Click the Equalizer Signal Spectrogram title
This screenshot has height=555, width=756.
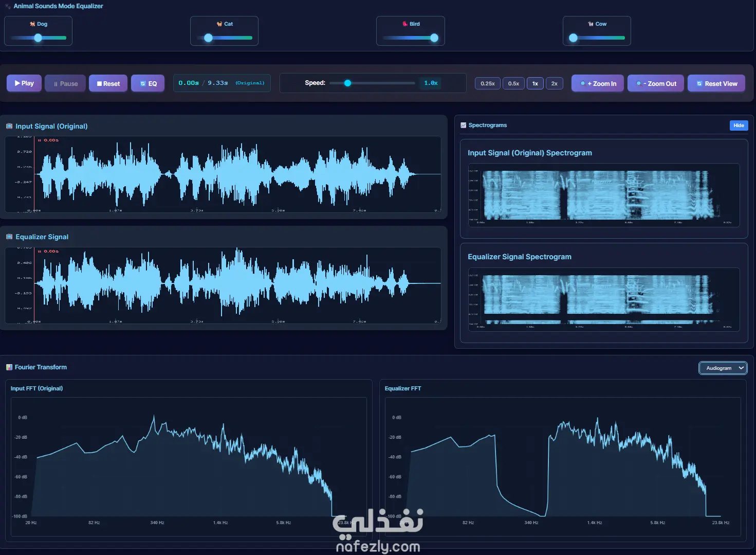point(520,257)
